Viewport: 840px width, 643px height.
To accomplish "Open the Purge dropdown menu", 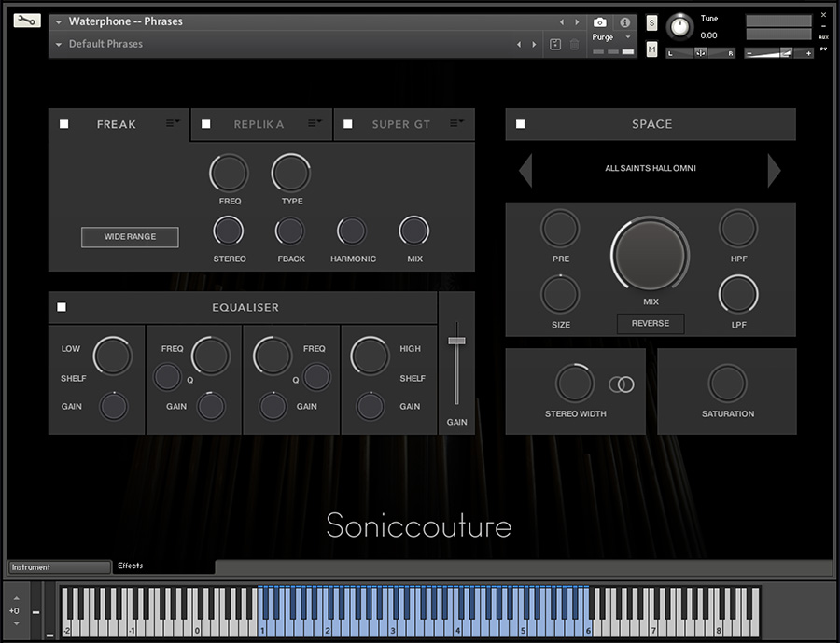I will coord(611,37).
